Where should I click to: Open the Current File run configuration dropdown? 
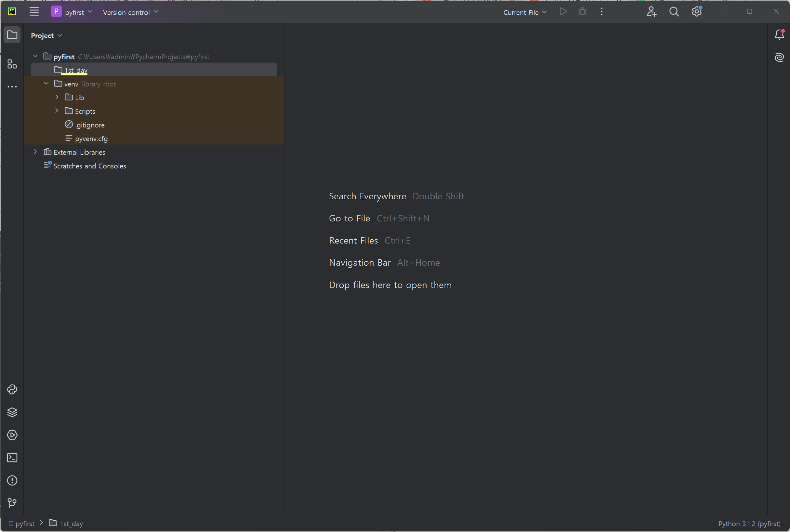[x=525, y=12]
